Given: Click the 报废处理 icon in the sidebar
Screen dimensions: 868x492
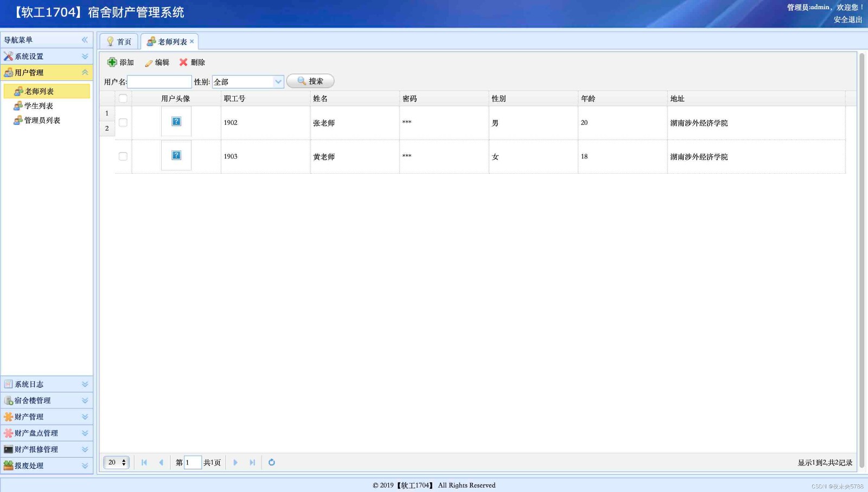Looking at the screenshot, I should pyautogui.click(x=8, y=466).
